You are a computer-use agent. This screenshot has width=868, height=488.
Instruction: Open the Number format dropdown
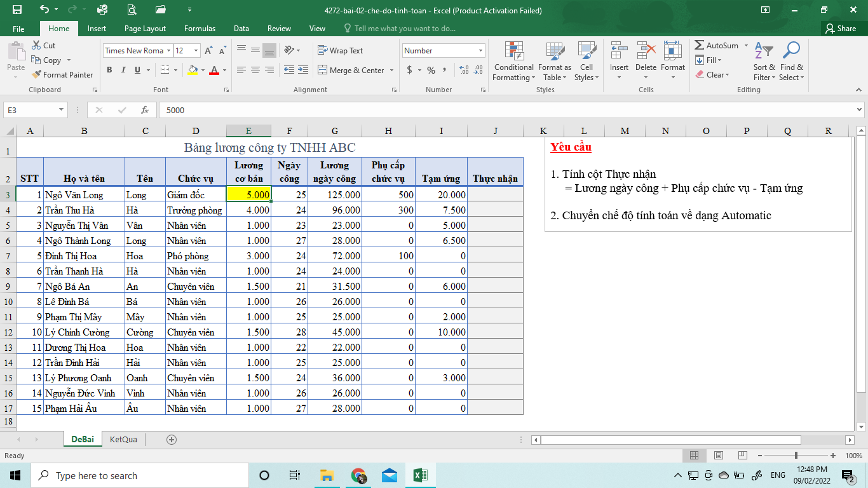480,51
